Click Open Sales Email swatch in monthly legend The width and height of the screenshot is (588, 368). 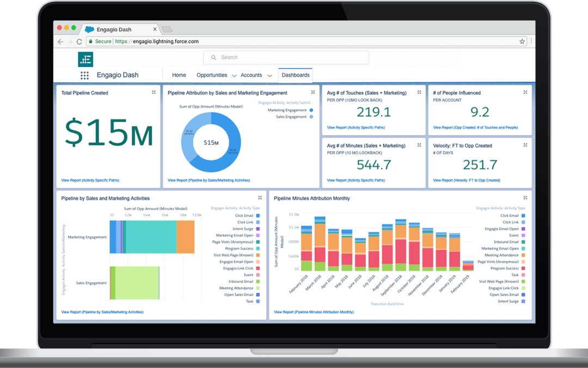tap(523, 295)
